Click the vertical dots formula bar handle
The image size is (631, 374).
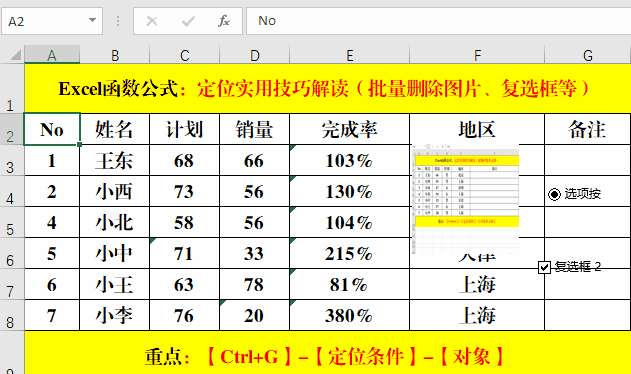(118, 21)
